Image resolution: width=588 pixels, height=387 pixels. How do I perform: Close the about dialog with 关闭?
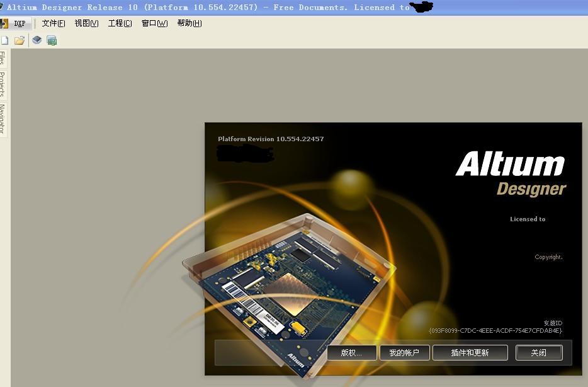click(x=539, y=353)
